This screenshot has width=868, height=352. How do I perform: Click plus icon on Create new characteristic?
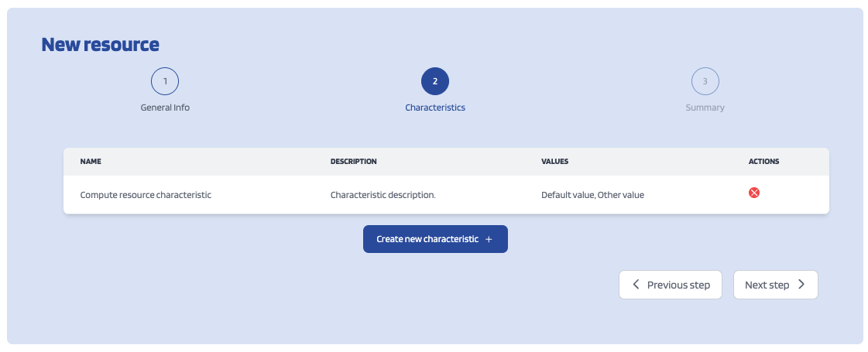(489, 240)
